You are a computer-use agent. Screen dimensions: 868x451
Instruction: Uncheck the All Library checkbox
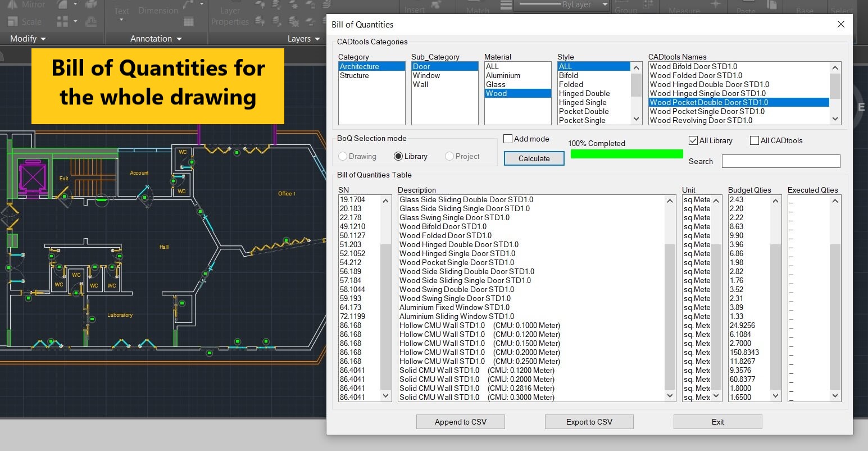click(x=693, y=140)
